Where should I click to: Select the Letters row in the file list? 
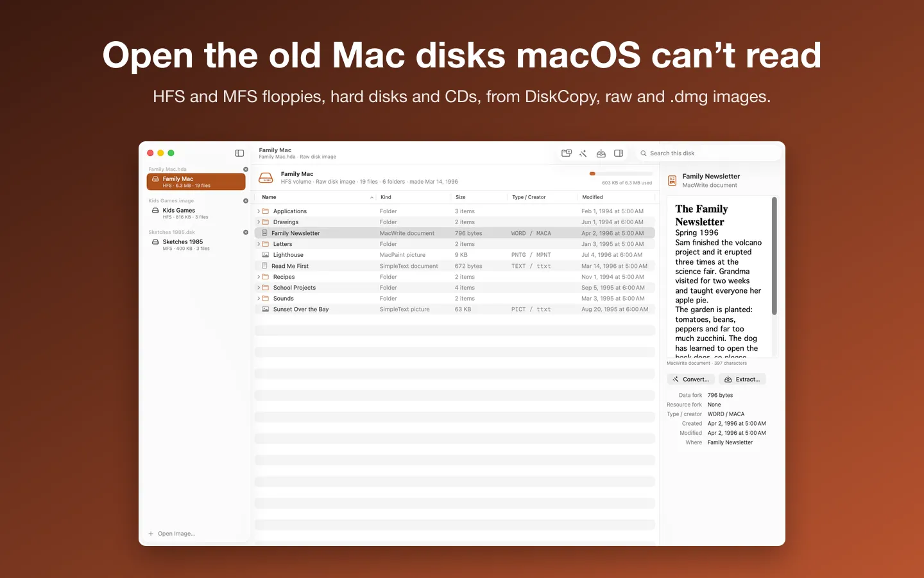pos(455,244)
